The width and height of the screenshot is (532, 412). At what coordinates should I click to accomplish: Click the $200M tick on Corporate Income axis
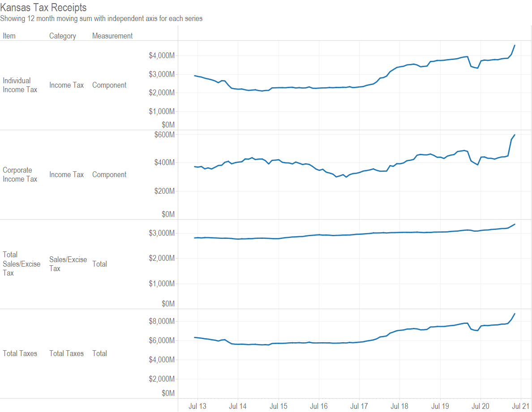pyautogui.click(x=164, y=191)
